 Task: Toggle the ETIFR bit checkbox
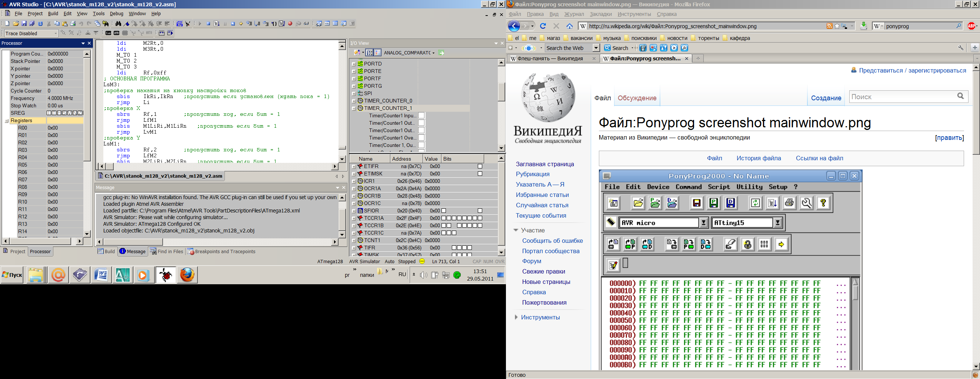point(480,167)
